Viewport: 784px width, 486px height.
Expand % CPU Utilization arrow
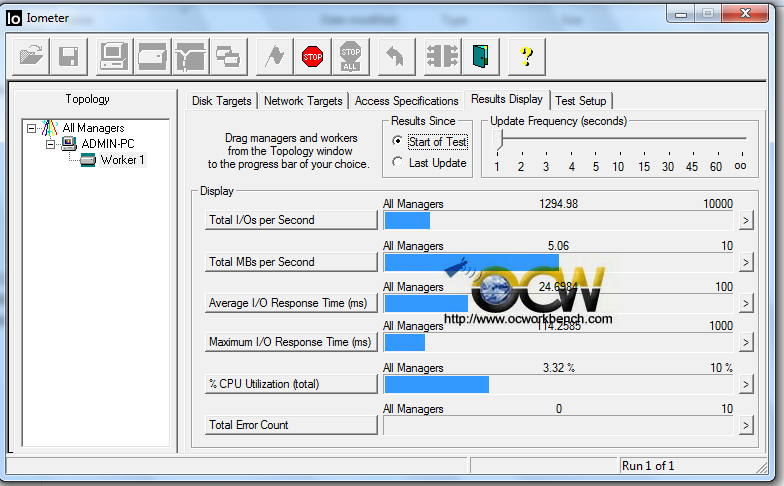746,384
